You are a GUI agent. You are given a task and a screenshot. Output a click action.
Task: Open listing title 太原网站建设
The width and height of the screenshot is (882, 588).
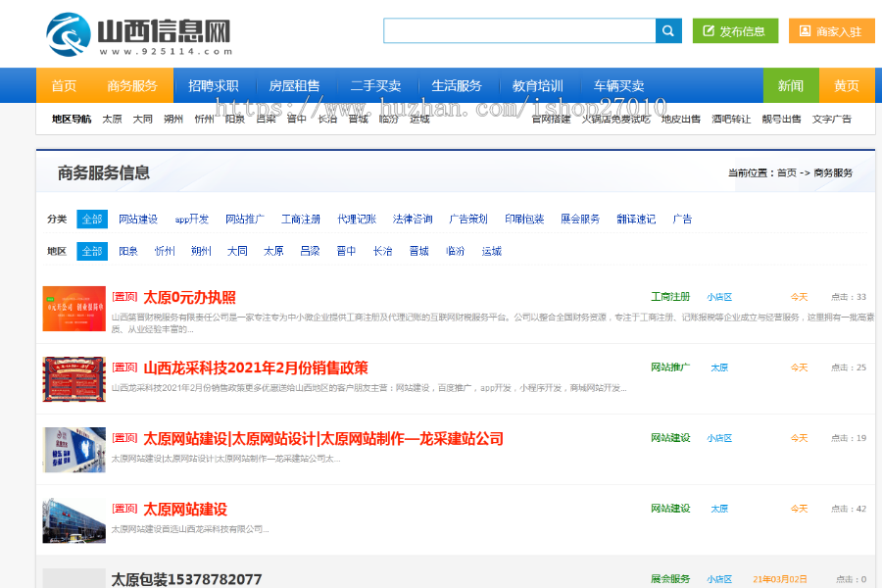tap(185, 510)
